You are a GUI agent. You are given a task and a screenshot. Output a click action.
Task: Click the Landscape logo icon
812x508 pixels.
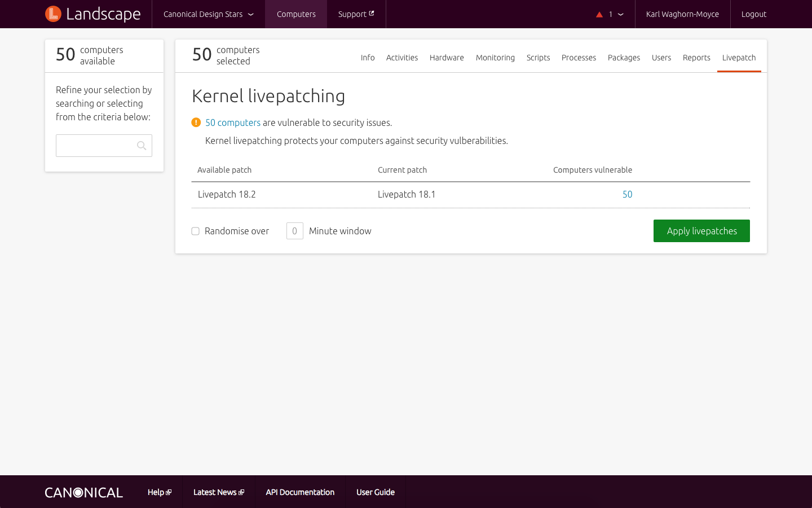[x=53, y=14]
